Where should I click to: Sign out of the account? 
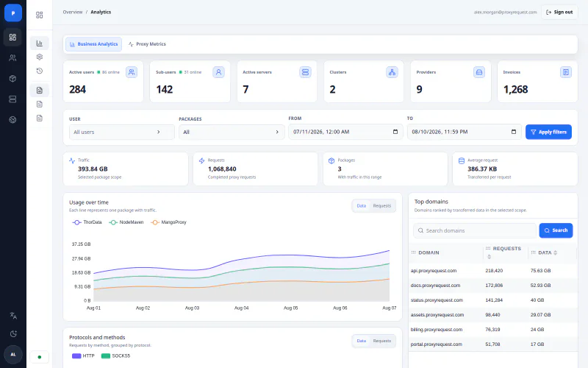click(559, 12)
